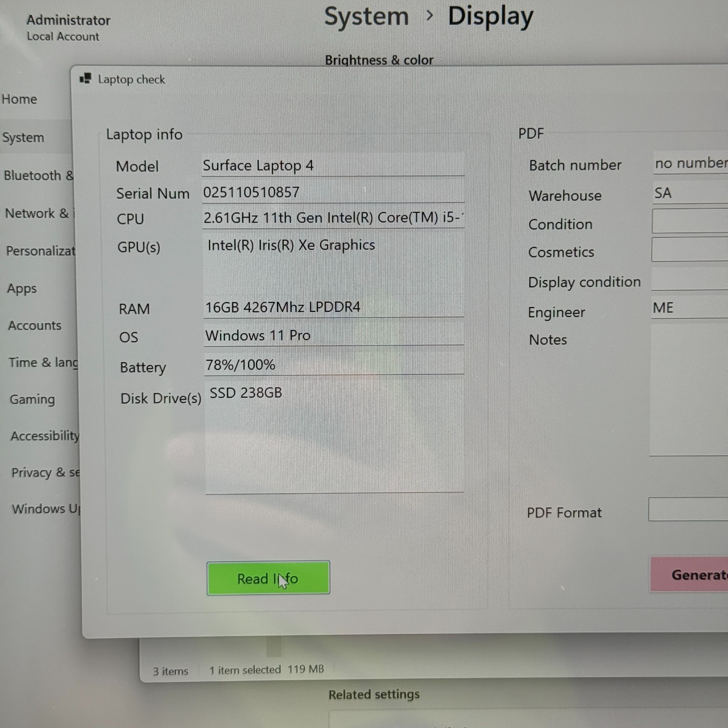
Task: Click the Battery field showing 78%/100%
Action: pos(334,365)
